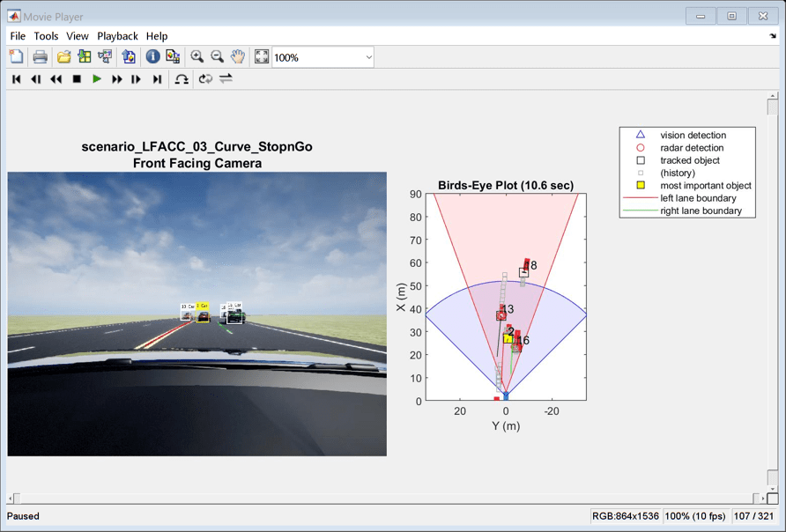Open the Tools menu
The width and height of the screenshot is (786, 532).
point(46,36)
